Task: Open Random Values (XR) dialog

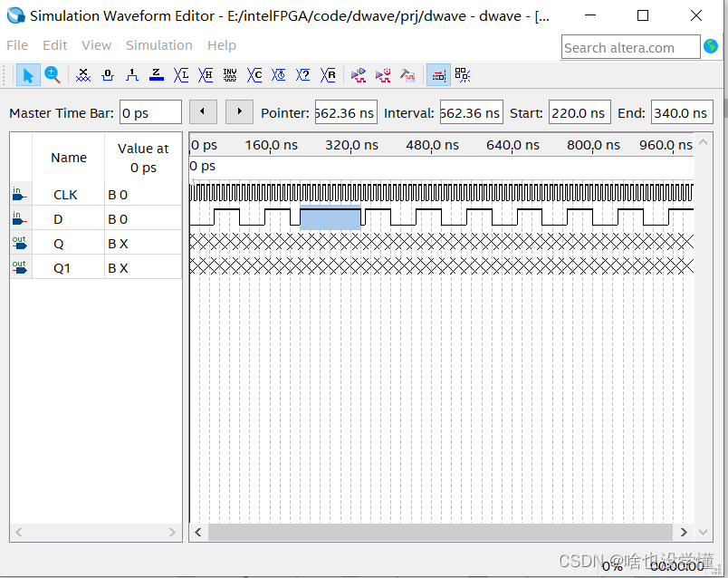Action: pos(328,75)
